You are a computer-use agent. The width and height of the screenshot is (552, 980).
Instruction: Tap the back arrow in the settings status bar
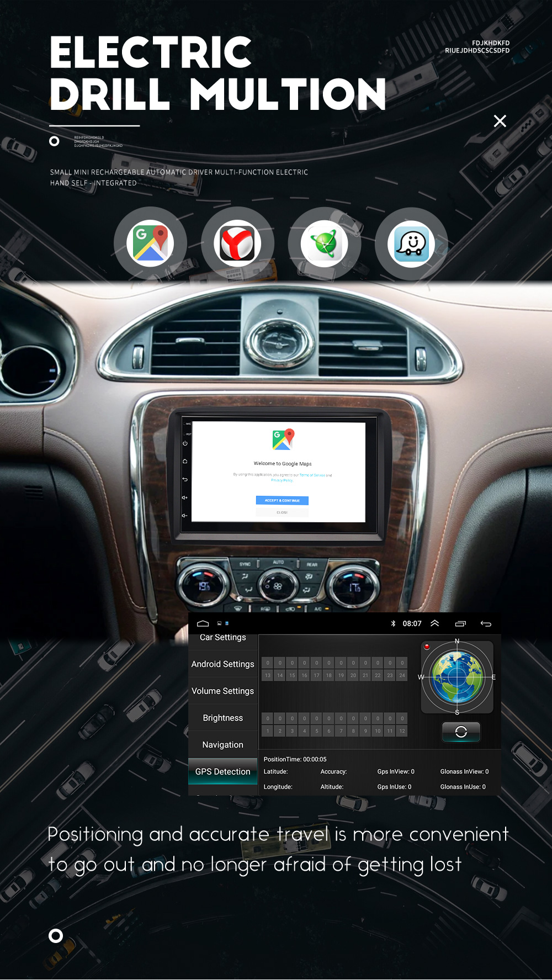pyautogui.click(x=486, y=623)
